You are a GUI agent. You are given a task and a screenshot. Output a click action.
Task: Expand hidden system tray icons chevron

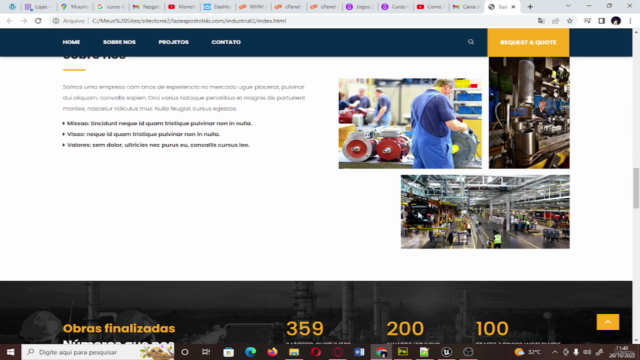(x=555, y=352)
